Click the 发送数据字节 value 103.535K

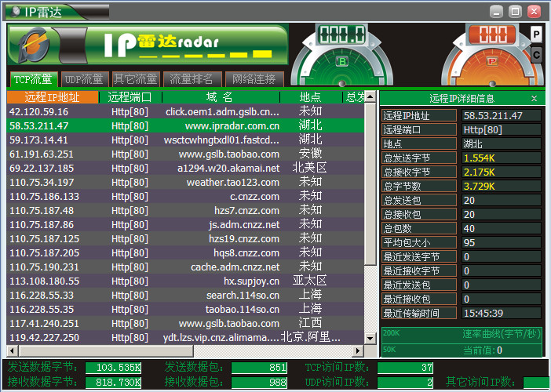pyautogui.click(x=113, y=368)
